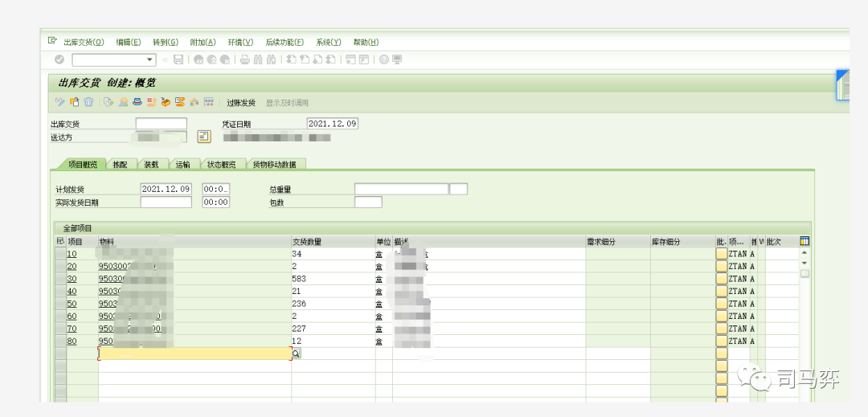Click the Generate Shortcut icon
The width and height of the screenshot is (868, 417).
pyautogui.click(x=364, y=59)
